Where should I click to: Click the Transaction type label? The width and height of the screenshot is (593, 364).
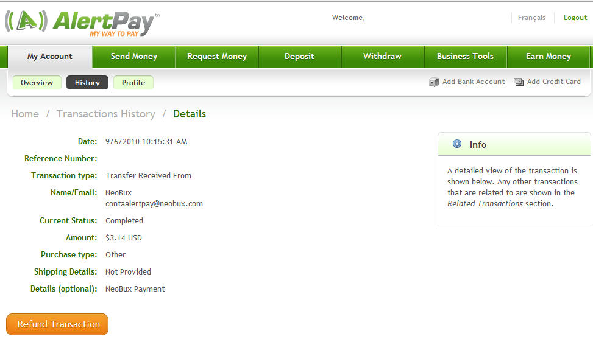tap(64, 175)
